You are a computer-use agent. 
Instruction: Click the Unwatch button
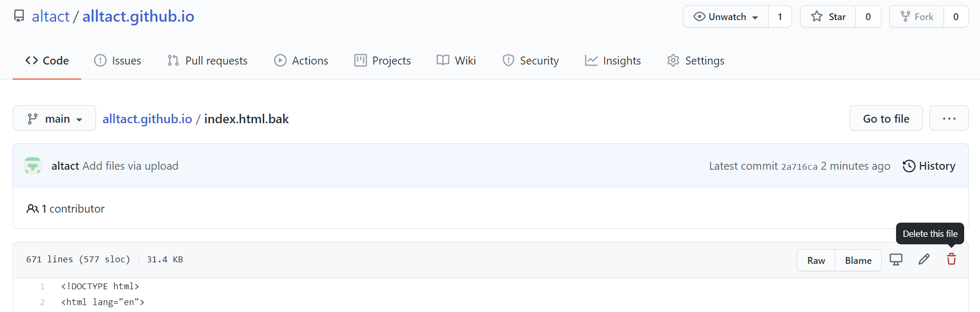[x=725, y=16]
